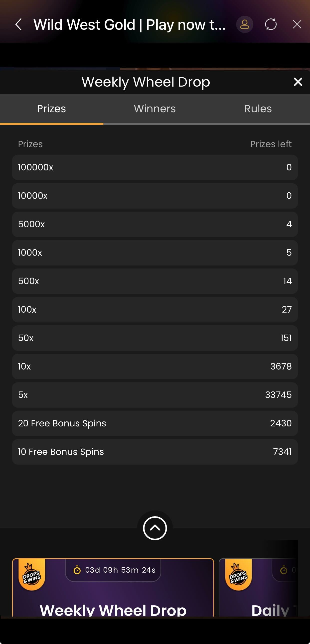Tap the 5000x prize row
Screen dimensions: 310x644
click(x=155, y=224)
